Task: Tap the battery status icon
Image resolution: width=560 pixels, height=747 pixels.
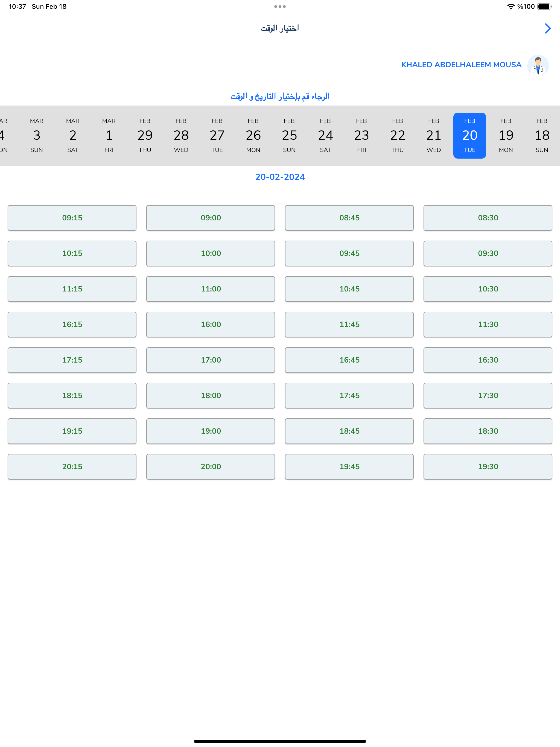Action: 544,6
